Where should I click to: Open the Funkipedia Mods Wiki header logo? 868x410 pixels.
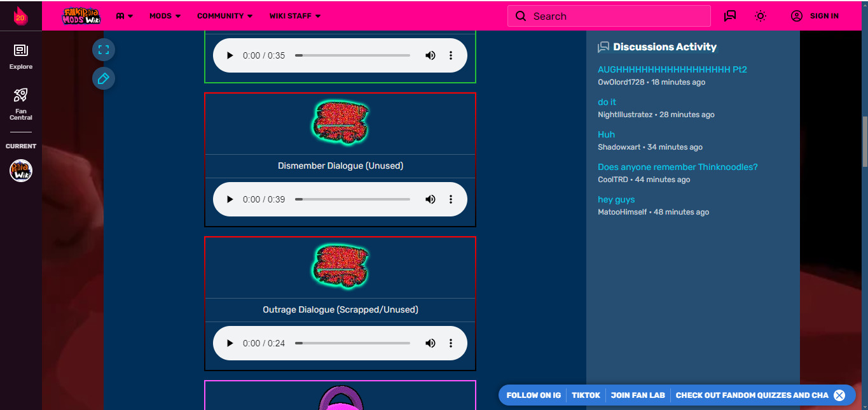coord(82,16)
